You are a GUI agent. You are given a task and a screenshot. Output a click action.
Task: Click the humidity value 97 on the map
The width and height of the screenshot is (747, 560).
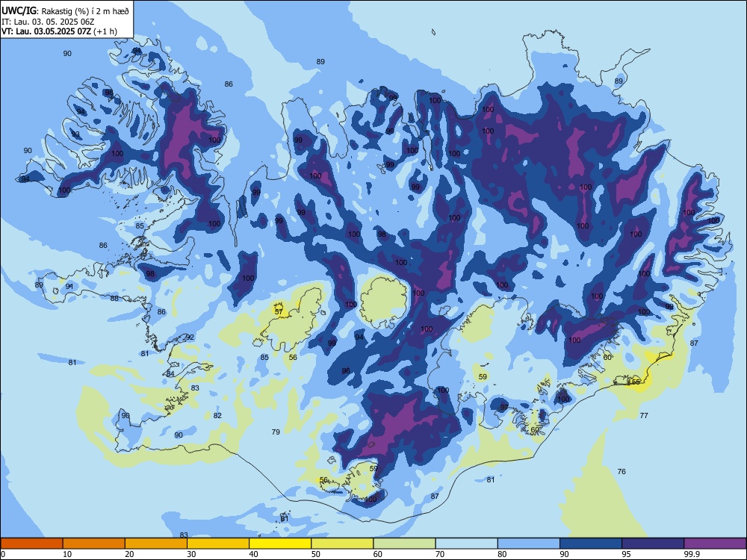504,408
